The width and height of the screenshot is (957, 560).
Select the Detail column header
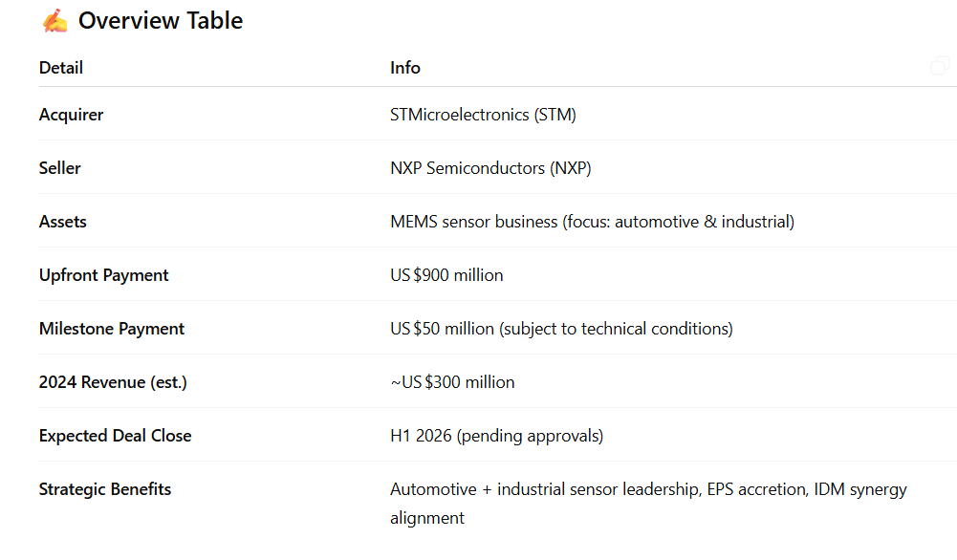61,68
